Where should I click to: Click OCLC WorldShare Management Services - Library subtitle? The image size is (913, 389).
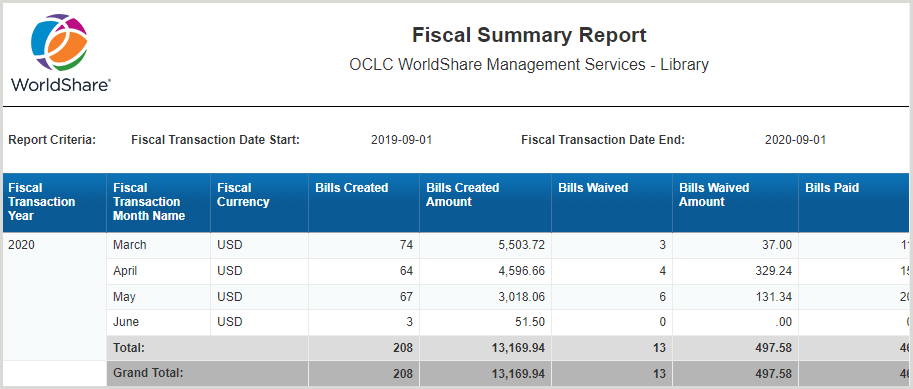(529, 64)
